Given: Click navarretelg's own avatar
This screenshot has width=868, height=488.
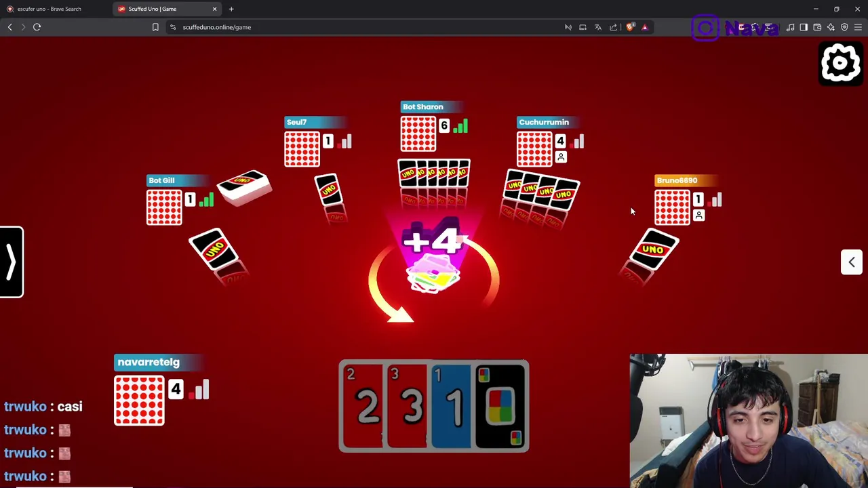Looking at the screenshot, I should pos(139,400).
